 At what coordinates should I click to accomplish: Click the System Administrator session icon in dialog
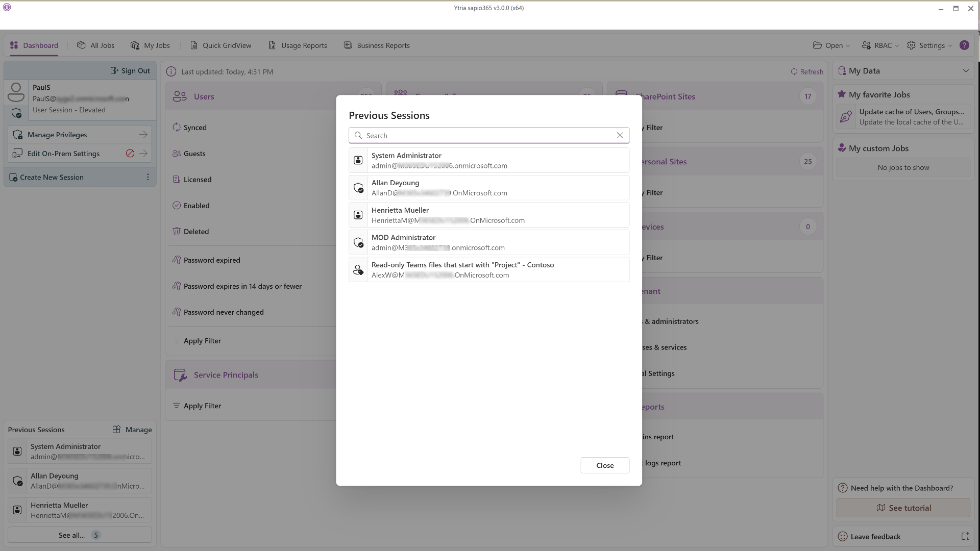(358, 160)
